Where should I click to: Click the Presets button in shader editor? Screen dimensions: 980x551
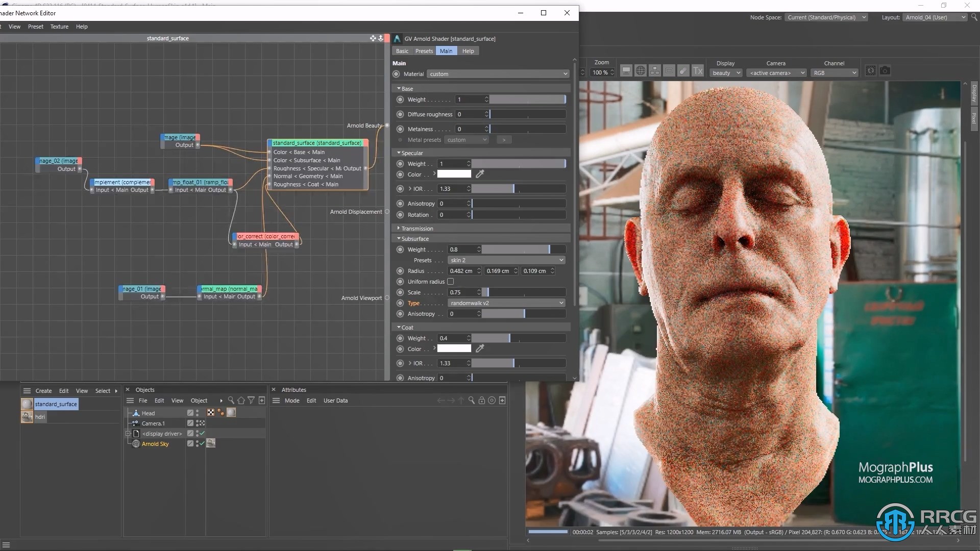423,51
